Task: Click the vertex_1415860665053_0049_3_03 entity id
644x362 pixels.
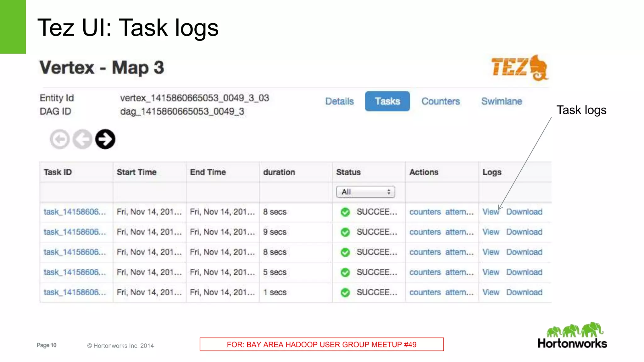Action: pos(195,98)
